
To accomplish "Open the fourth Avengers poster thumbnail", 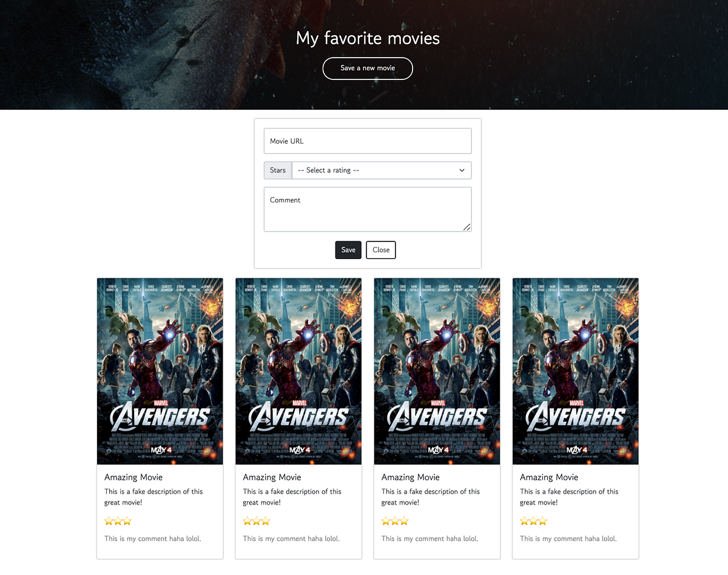I will (576, 371).
